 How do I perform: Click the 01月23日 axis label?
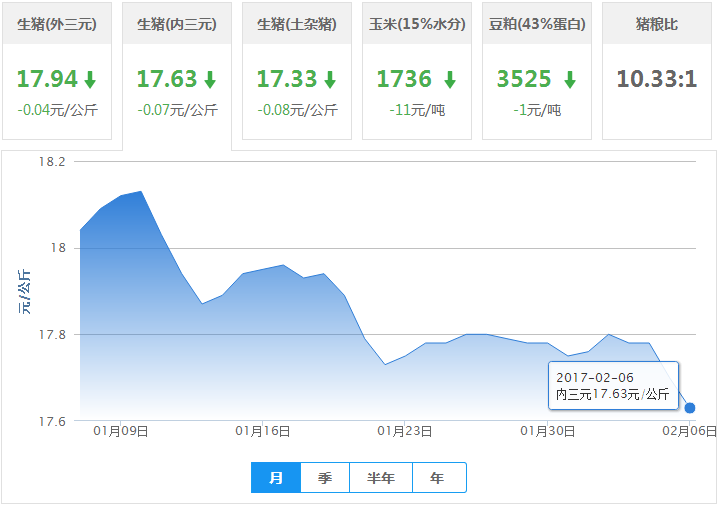(x=405, y=431)
